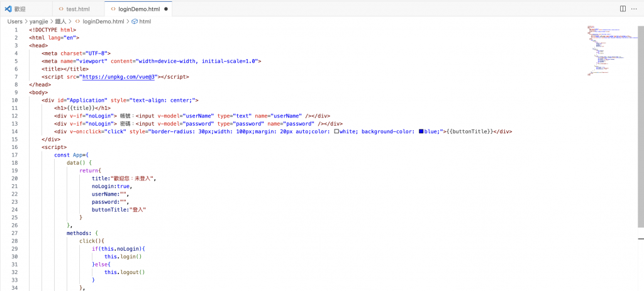
Task: Click the </head> closing tag
Action: [x=40, y=85]
